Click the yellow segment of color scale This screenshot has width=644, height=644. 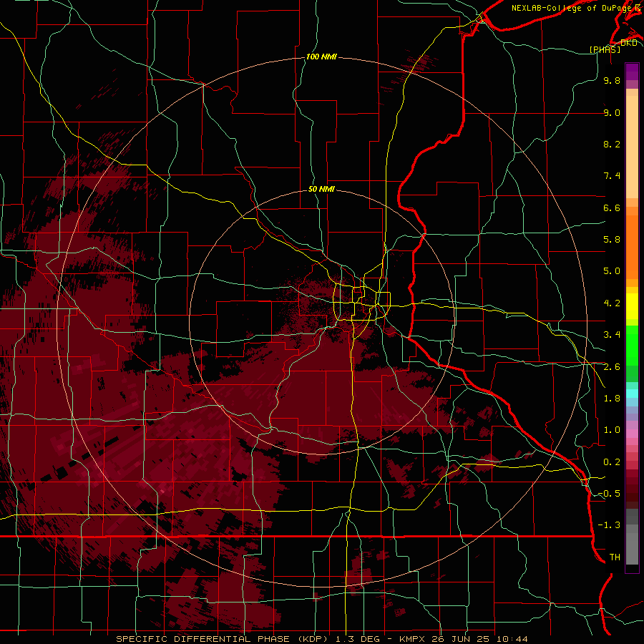[632, 306]
